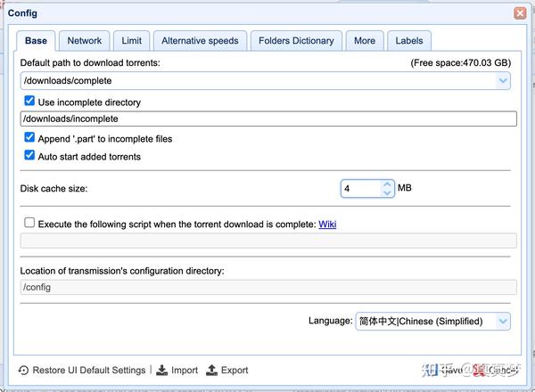Screen dimensions: 535x392
Task: Click the Export upload icon
Action: coord(211,370)
